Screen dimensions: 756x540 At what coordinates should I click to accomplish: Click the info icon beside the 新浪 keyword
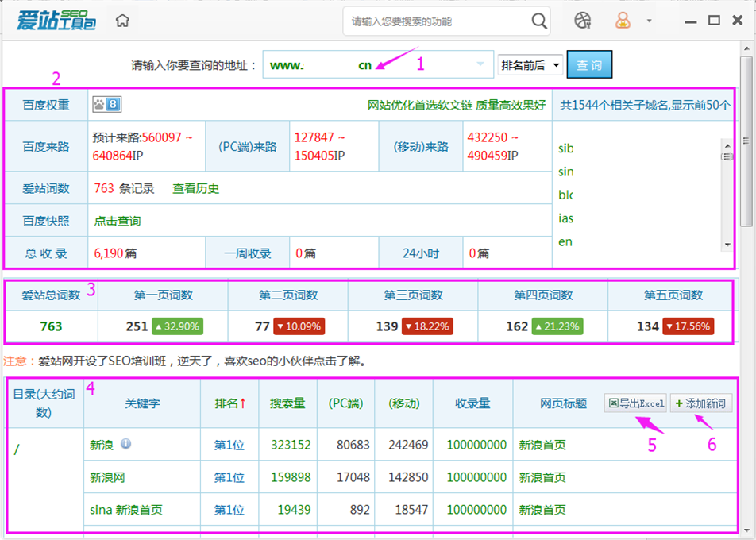tap(125, 445)
